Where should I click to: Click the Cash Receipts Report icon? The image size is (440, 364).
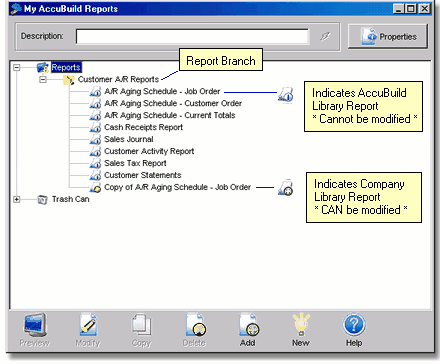(x=95, y=127)
